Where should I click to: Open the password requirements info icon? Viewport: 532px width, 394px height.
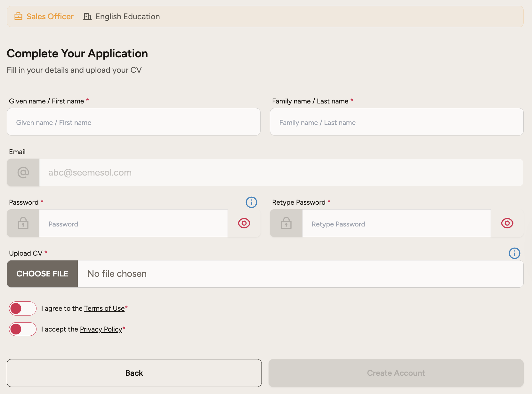(x=251, y=202)
